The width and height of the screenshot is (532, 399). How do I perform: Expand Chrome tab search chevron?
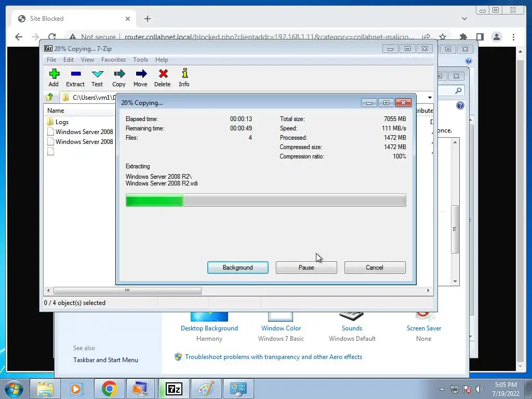[x=464, y=19]
